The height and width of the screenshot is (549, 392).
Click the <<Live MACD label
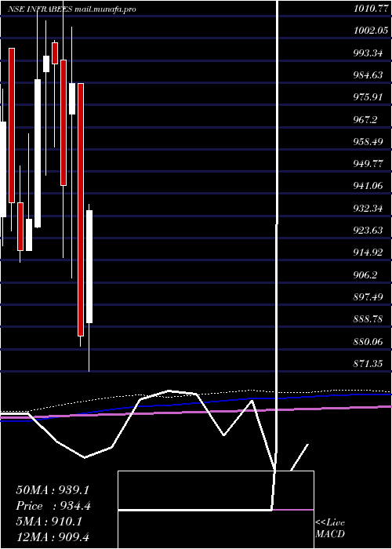click(x=330, y=528)
